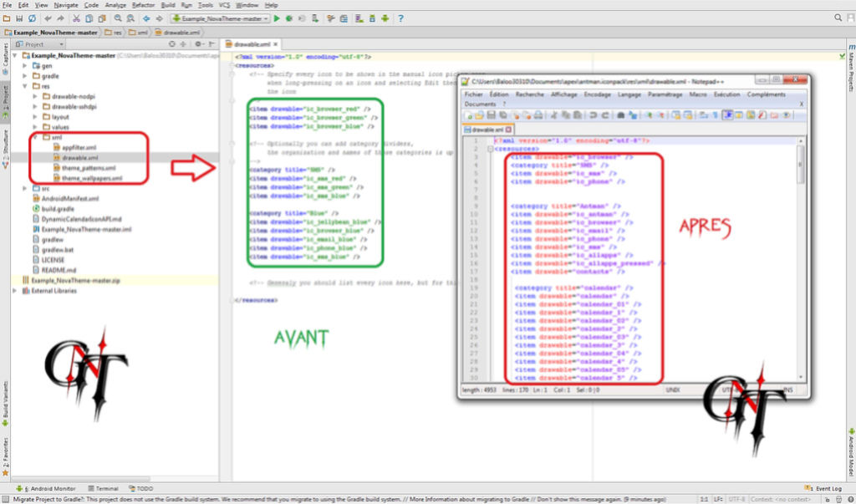Toggle the Android Model side tab

(850, 453)
